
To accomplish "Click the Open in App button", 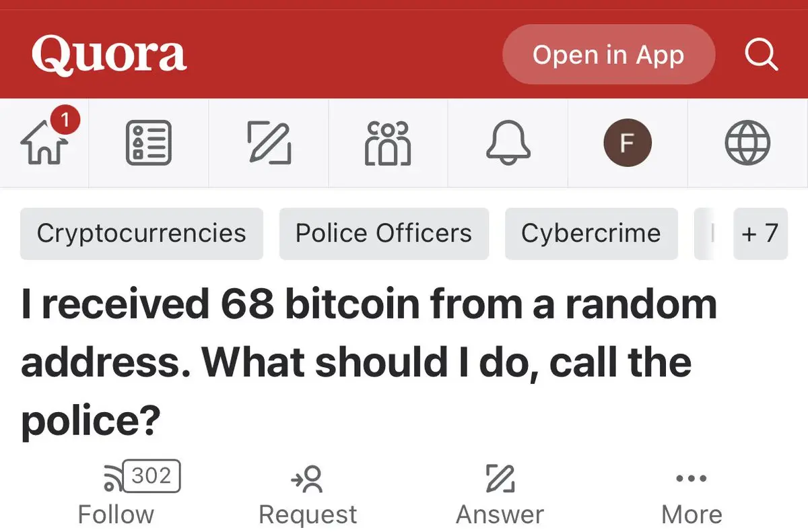I will tap(608, 55).
